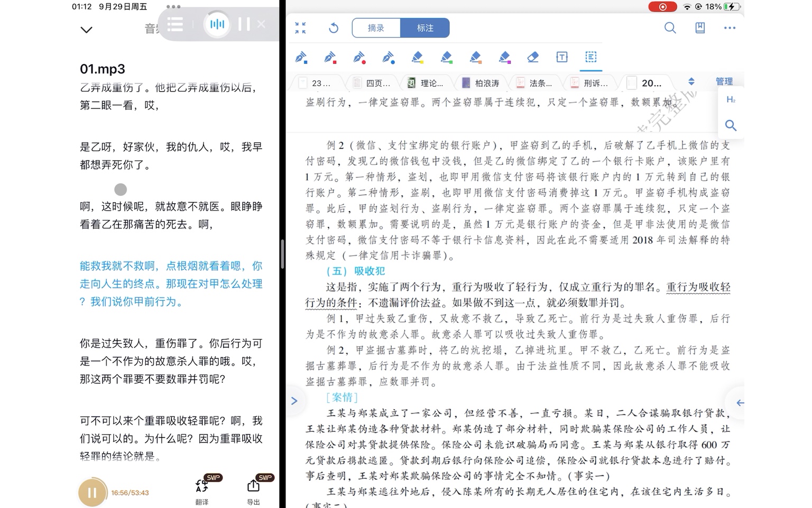Click the （五）吸收犯 heading
This screenshot has height=508, width=812.
coord(356,271)
